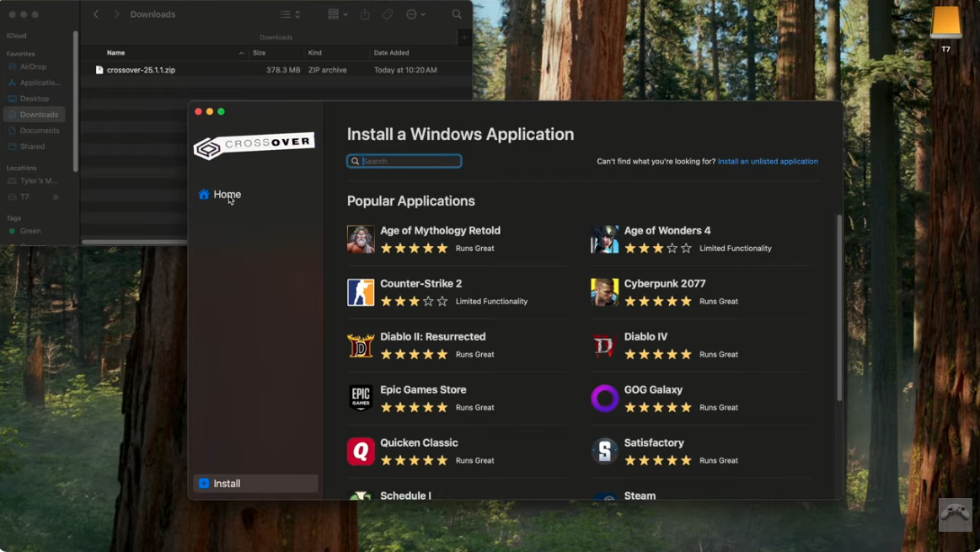
Task: Pick the Quicken Classic icon
Action: pos(361,452)
